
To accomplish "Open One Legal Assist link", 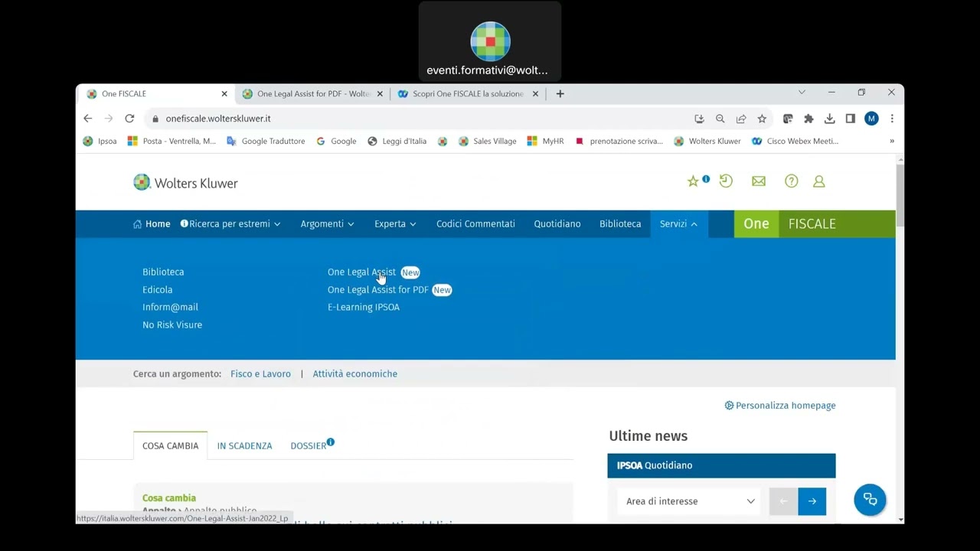I will (361, 272).
